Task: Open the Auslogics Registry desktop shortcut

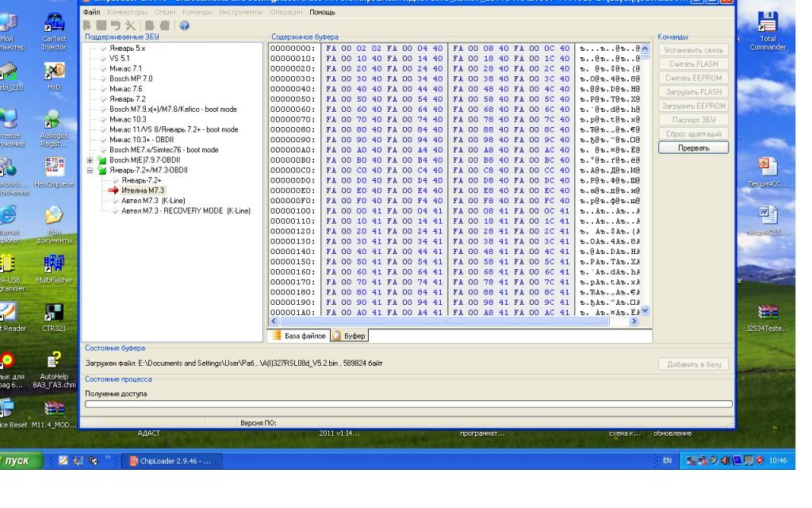Action: tap(53, 123)
